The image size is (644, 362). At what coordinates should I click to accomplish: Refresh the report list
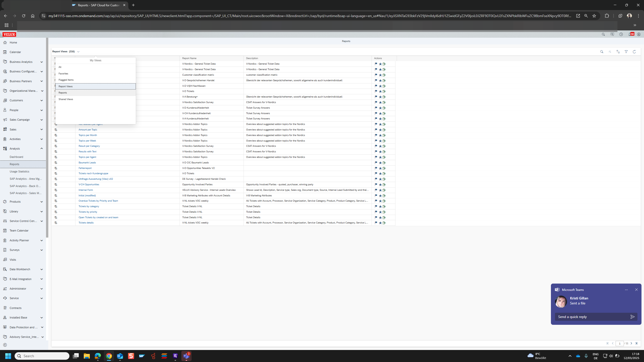coord(634,52)
